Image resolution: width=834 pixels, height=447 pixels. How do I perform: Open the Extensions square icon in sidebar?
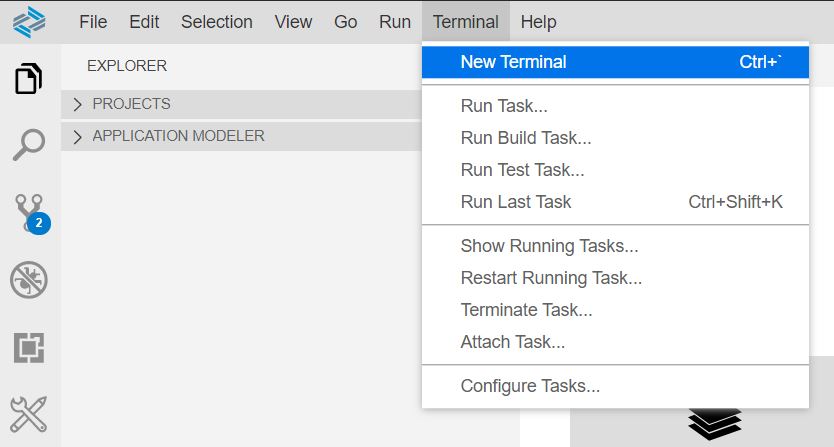click(29, 348)
